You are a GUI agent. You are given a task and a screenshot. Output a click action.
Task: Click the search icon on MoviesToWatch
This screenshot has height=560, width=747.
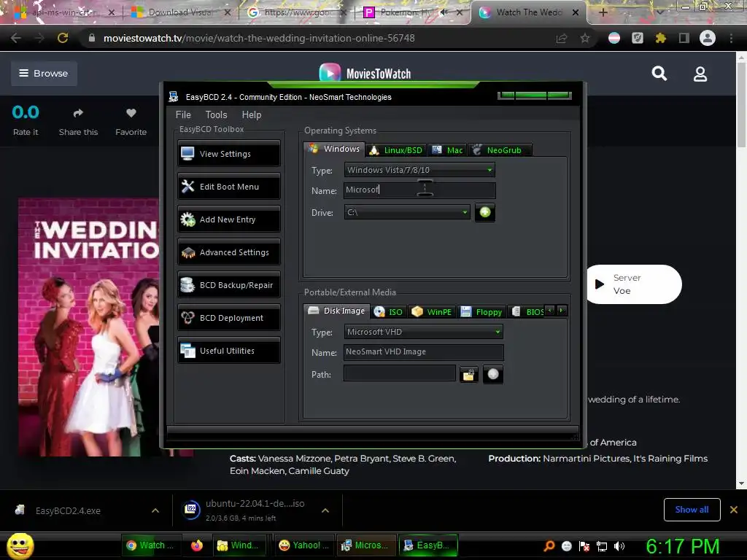659,74
